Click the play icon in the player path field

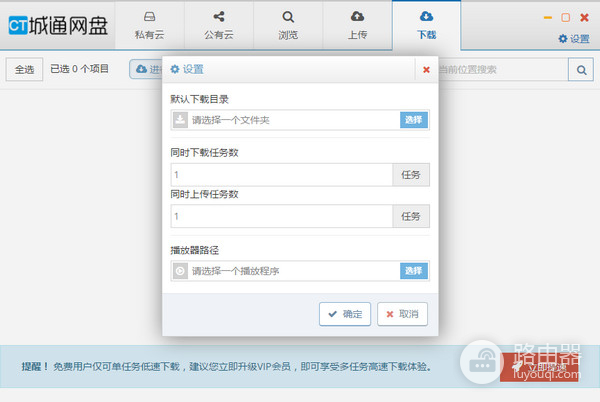point(180,271)
